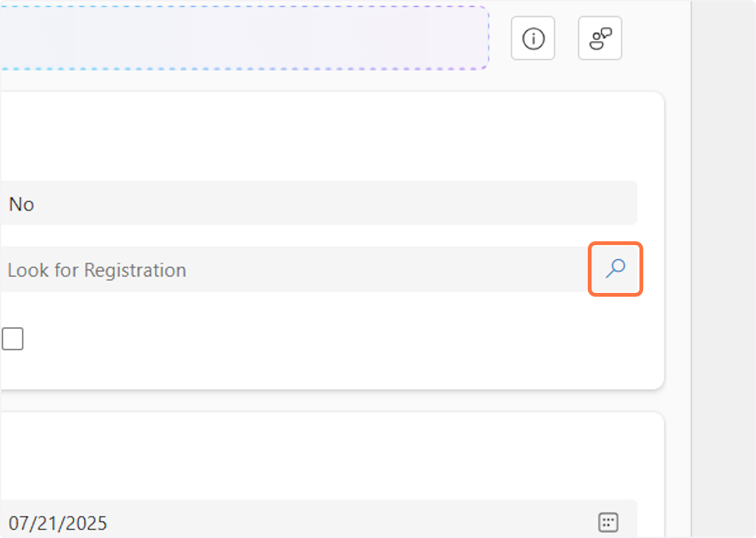Screen dimensions: 756x538
Task: Pick a date using the calendar grid icon
Action: tap(608, 522)
